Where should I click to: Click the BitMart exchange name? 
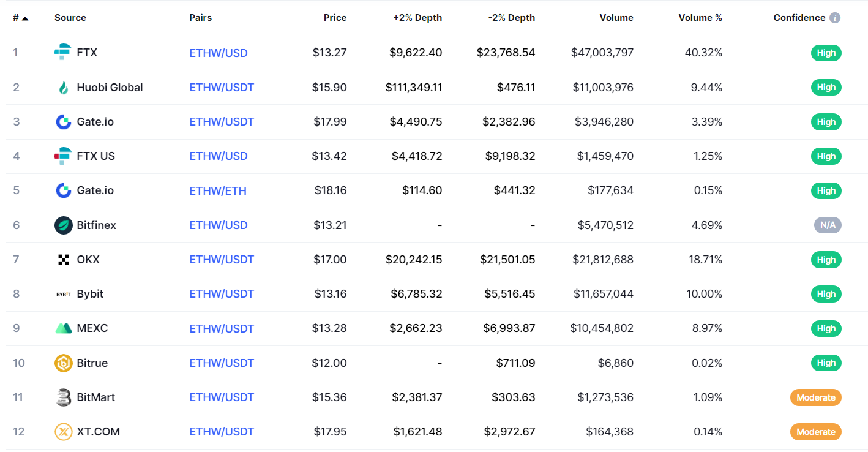(x=95, y=397)
